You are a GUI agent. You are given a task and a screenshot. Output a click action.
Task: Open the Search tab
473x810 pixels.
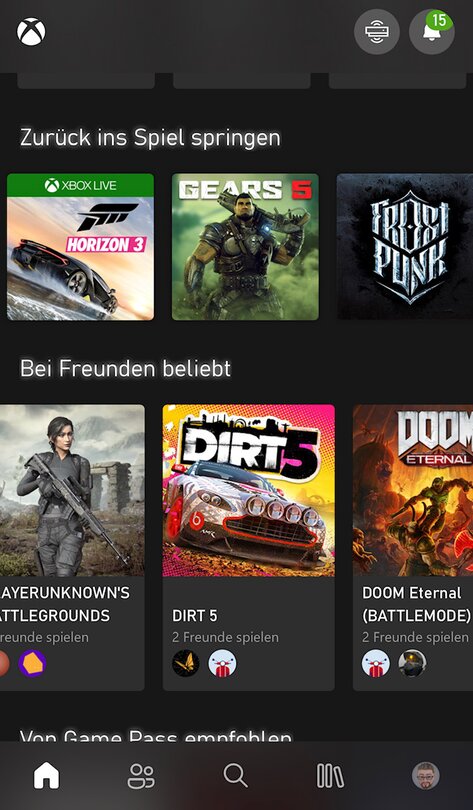click(x=235, y=776)
